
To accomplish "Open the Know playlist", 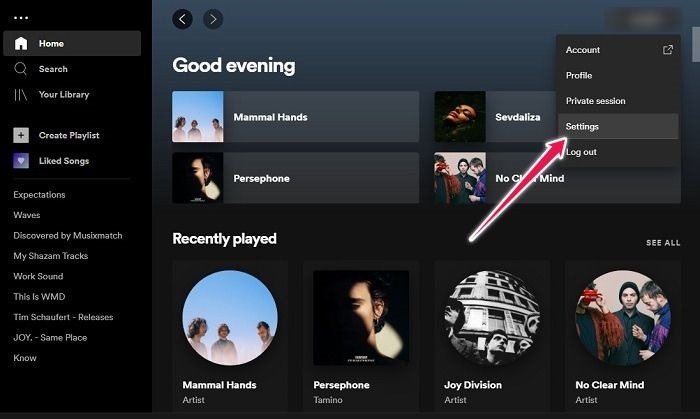I will click(x=25, y=358).
